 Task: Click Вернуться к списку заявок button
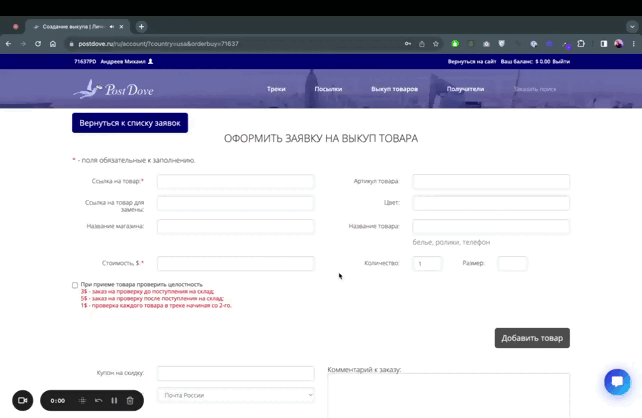click(130, 123)
